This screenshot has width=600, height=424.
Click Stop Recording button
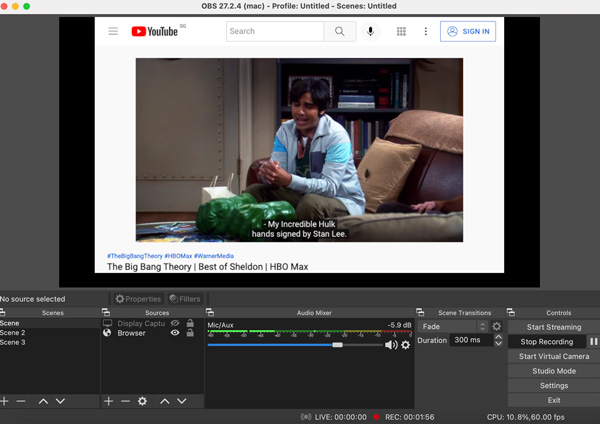point(547,341)
